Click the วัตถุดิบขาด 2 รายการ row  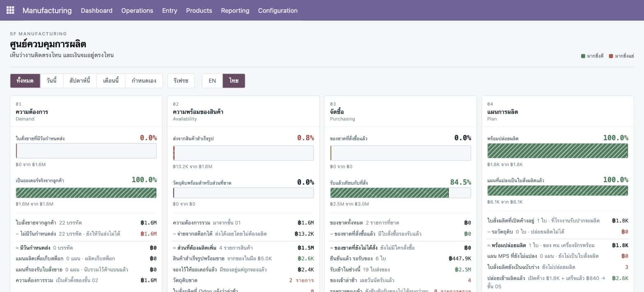[244, 280]
